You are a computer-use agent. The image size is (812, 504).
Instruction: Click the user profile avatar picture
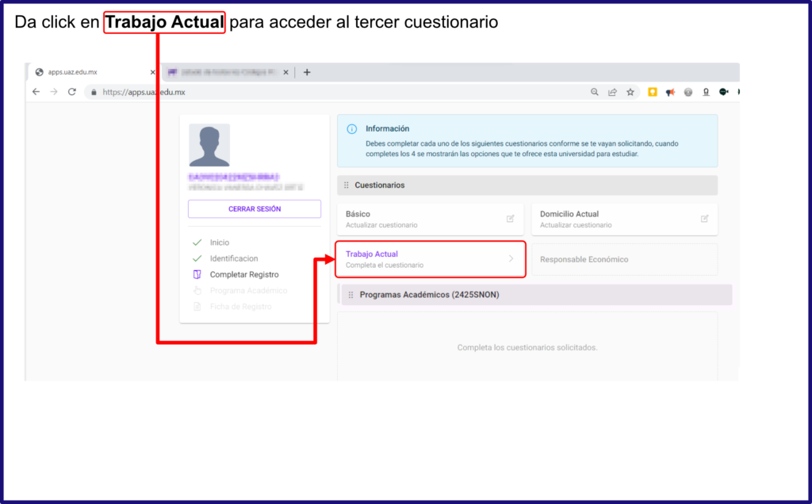[209, 145]
